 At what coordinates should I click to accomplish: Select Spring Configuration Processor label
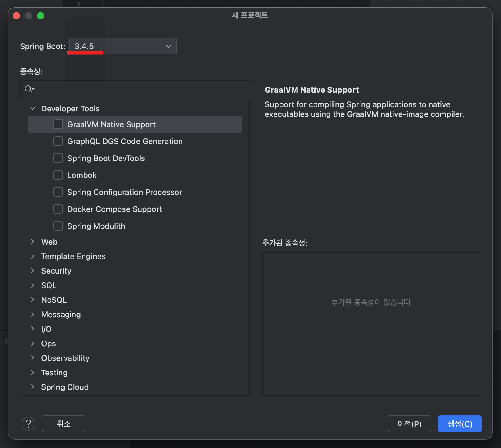[x=124, y=192]
